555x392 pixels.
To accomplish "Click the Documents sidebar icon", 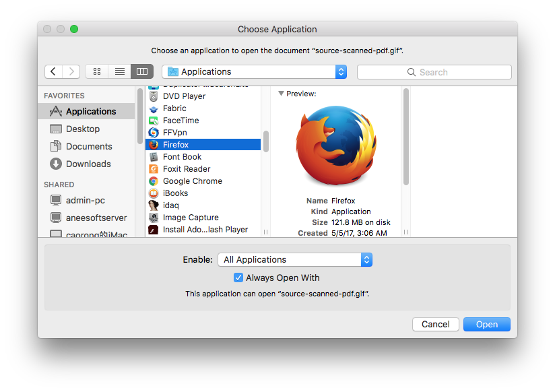I will tap(56, 146).
